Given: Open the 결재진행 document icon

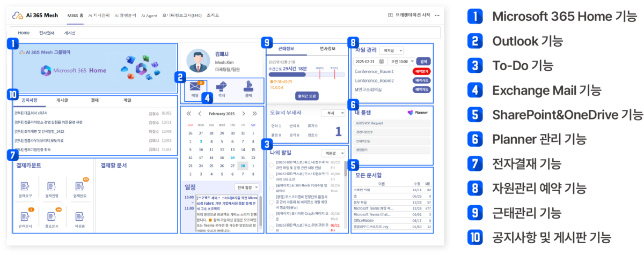Looking at the screenshot, I should (x=52, y=186).
